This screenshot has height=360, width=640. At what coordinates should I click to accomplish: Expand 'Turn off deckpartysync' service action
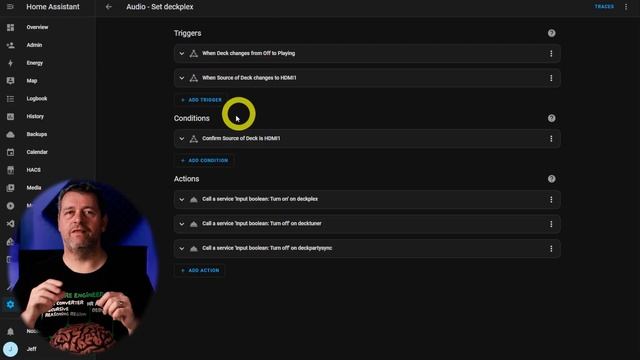click(x=182, y=249)
